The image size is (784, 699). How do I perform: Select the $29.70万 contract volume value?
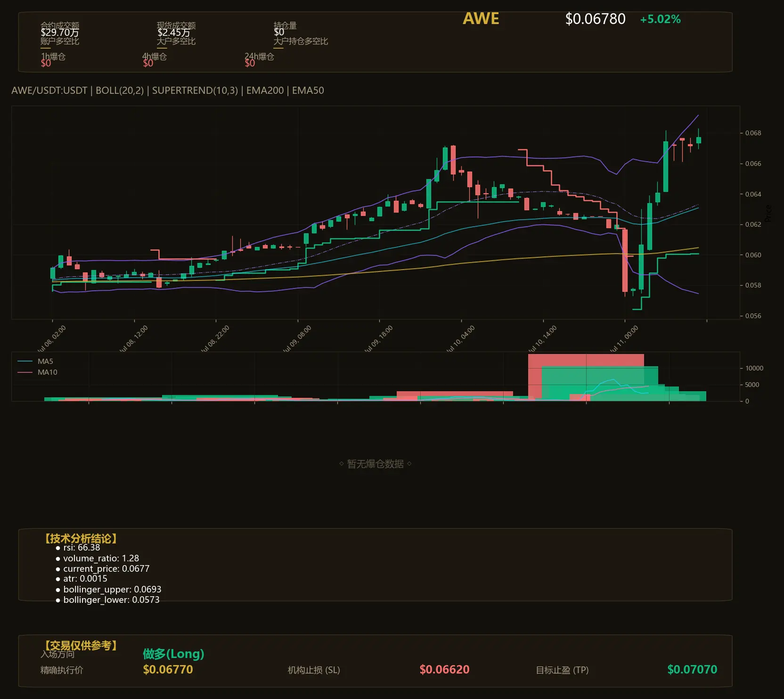[x=60, y=33]
